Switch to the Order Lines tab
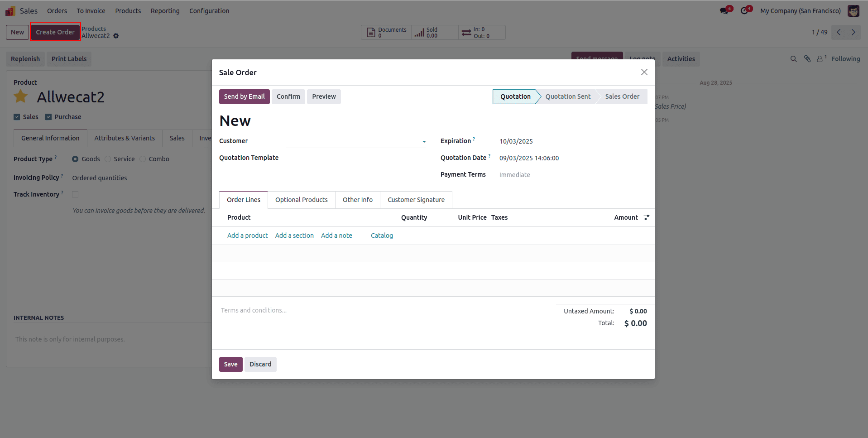Image resolution: width=868 pixels, height=438 pixels. pos(244,200)
